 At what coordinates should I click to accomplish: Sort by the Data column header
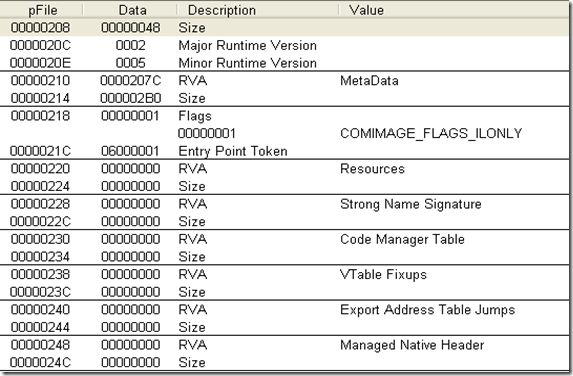tap(130, 10)
